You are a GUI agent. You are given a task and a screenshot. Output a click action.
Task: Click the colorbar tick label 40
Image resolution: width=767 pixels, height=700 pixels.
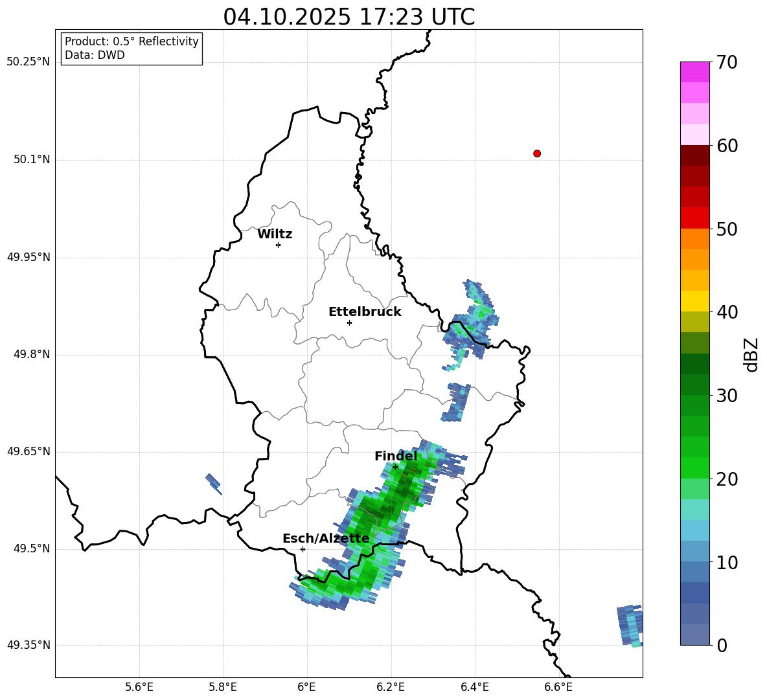[727, 312]
